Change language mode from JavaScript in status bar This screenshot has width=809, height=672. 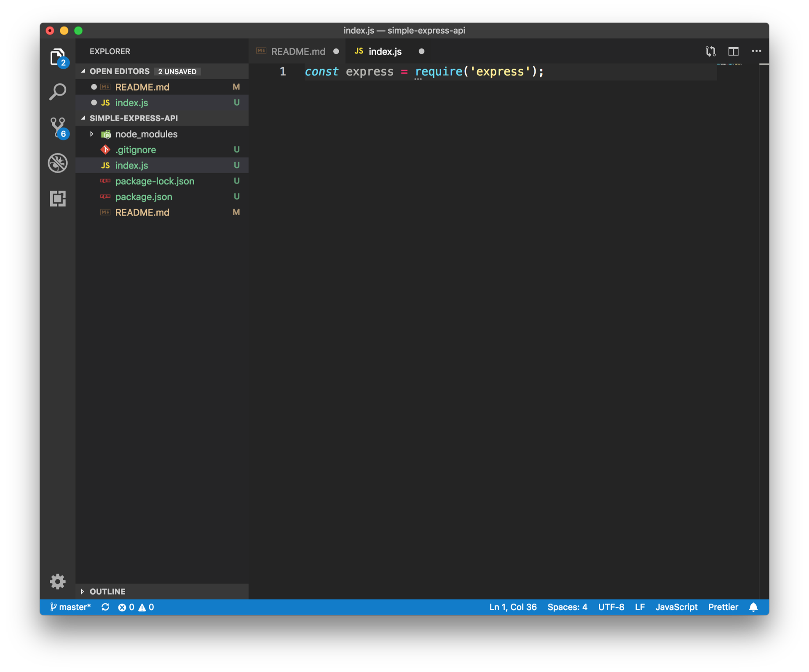click(x=676, y=607)
